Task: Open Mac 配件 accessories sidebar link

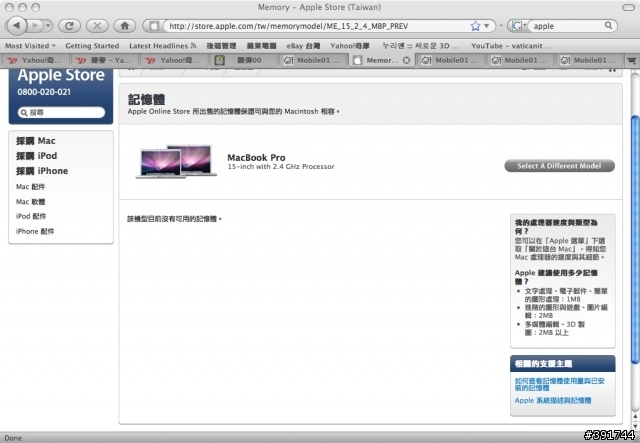Action: coord(31,187)
